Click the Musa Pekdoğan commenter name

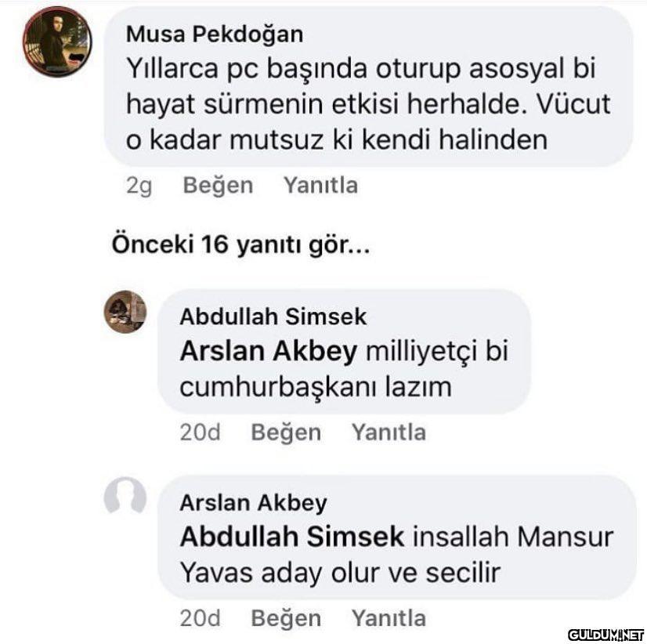(x=215, y=34)
